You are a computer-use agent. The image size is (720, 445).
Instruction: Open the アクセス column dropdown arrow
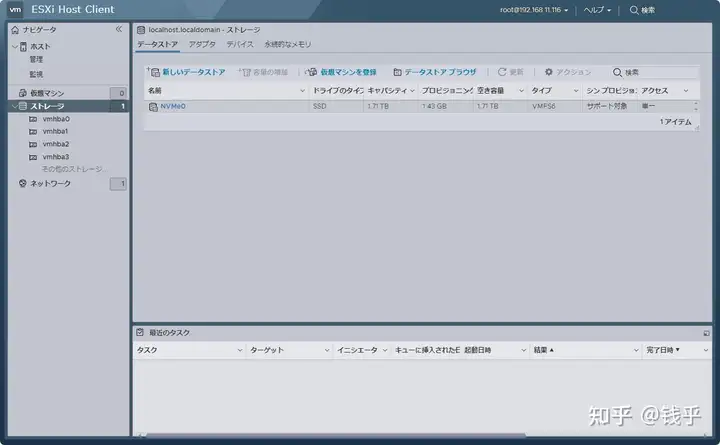tap(686, 91)
